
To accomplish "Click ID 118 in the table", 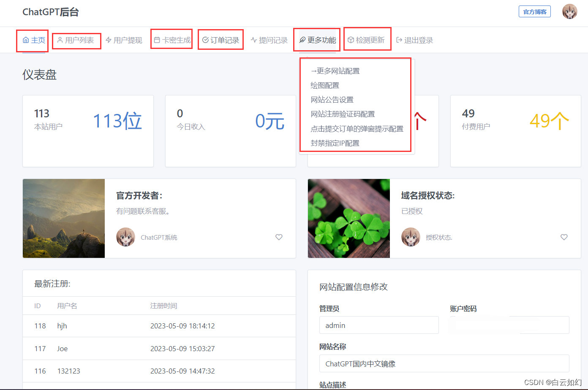I will coord(40,326).
